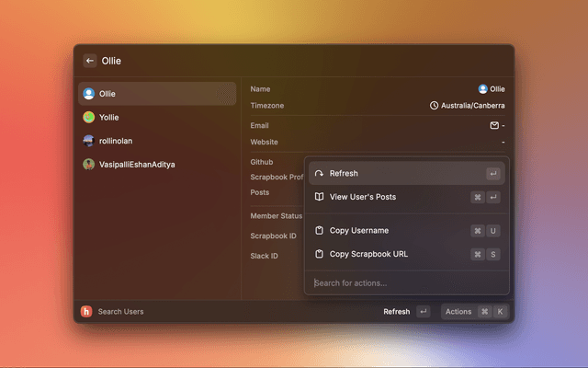Click the envelope icon in Email row

494,125
